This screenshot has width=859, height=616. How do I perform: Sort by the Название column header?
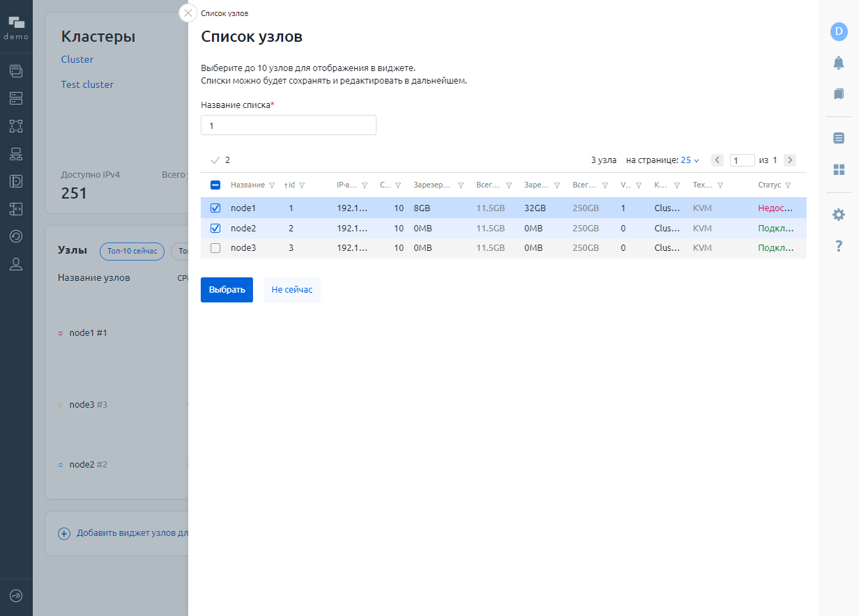[x=248, y=185]
